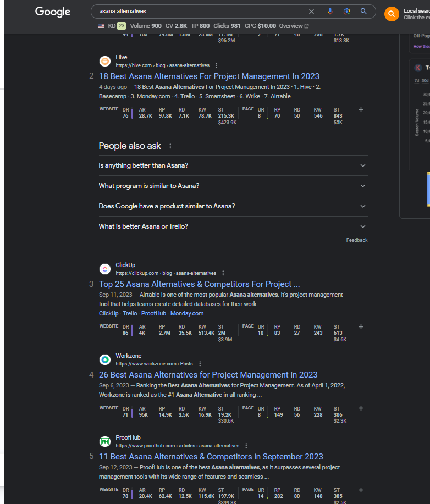
Task: Open the three-dot menu for the Workzone result
Action: pos(200,363)
